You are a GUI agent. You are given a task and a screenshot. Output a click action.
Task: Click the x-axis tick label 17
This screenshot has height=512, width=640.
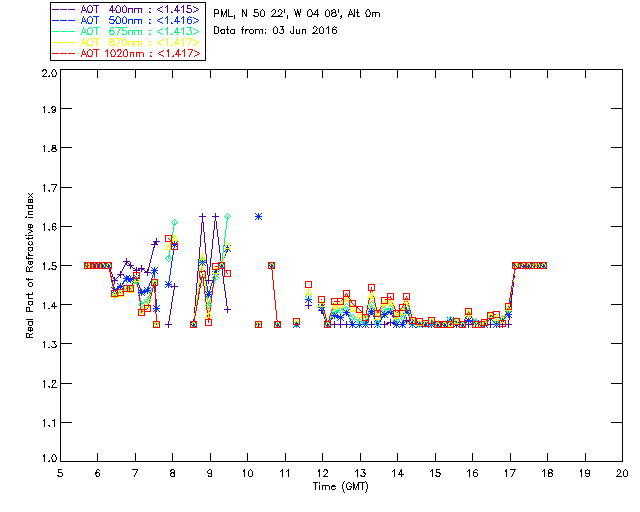click(510, 473)
